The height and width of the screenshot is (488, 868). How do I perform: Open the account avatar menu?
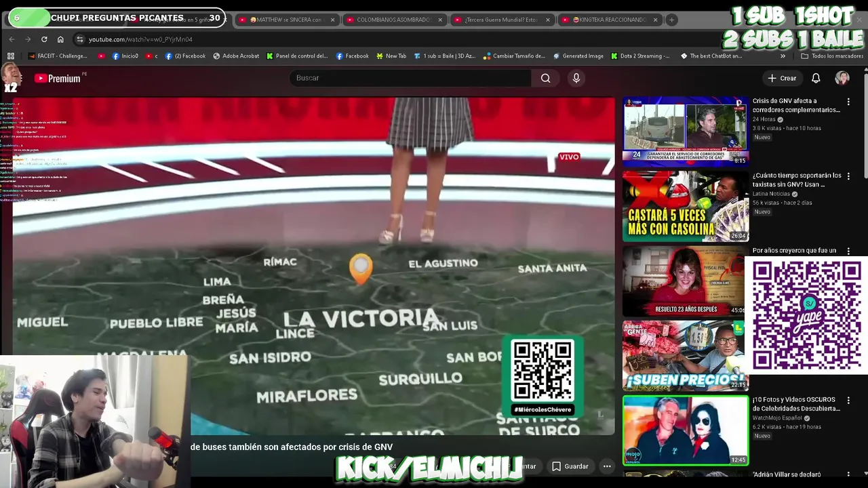pyautogui.click(x=842, y=78)
